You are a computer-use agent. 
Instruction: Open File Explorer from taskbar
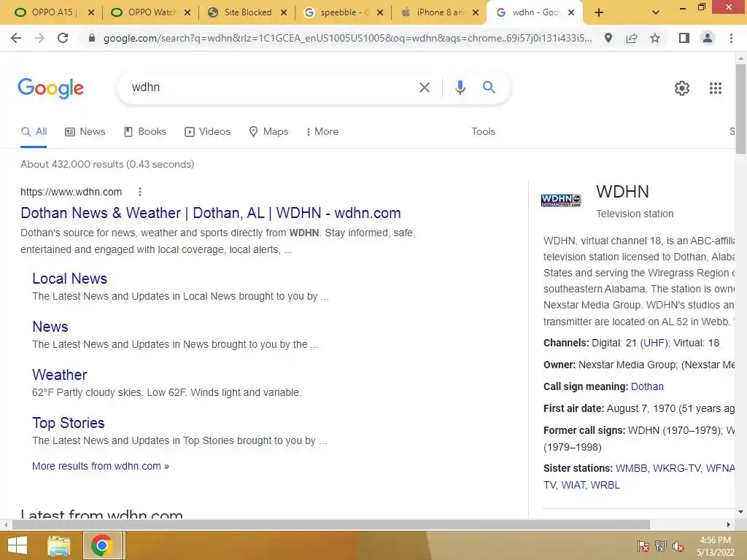click(x=59, y=545)
